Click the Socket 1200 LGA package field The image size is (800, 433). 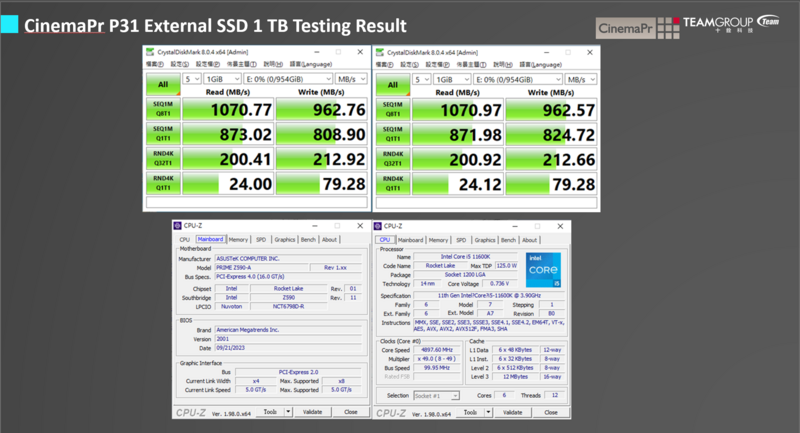pos(465,274)
